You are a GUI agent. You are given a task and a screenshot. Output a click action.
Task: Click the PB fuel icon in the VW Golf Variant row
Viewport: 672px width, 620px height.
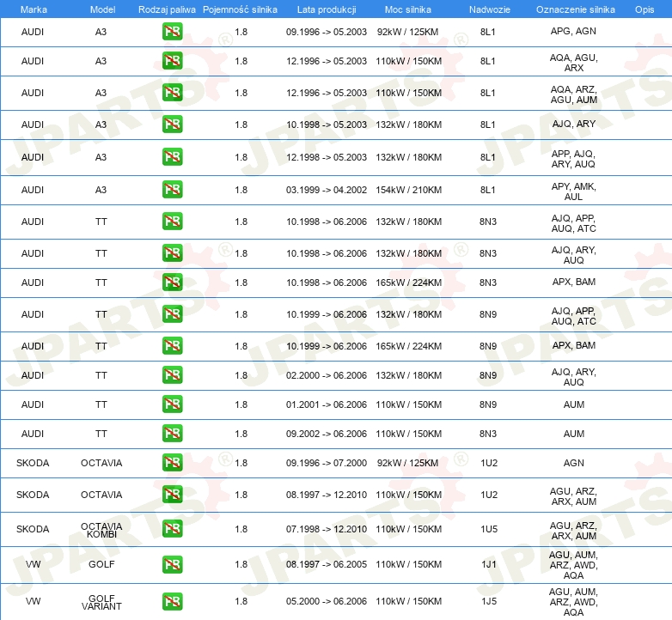172,601
